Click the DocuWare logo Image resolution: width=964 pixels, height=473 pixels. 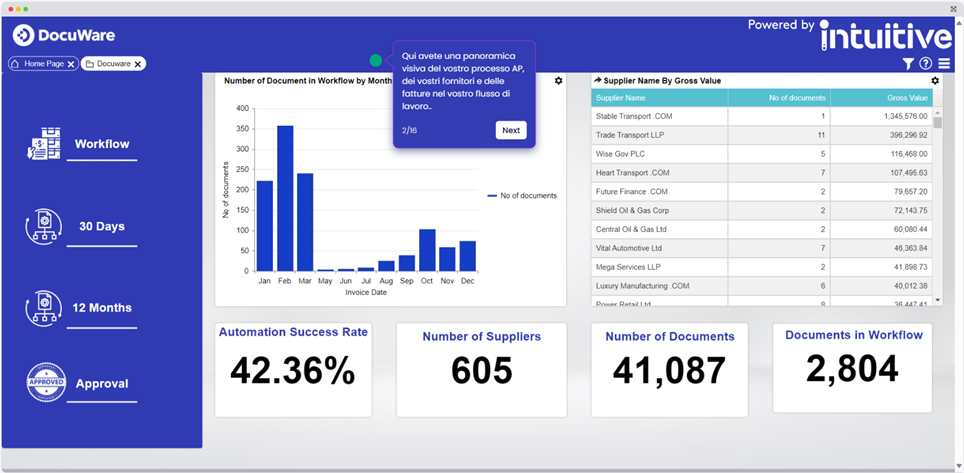[x=63, y=36]
